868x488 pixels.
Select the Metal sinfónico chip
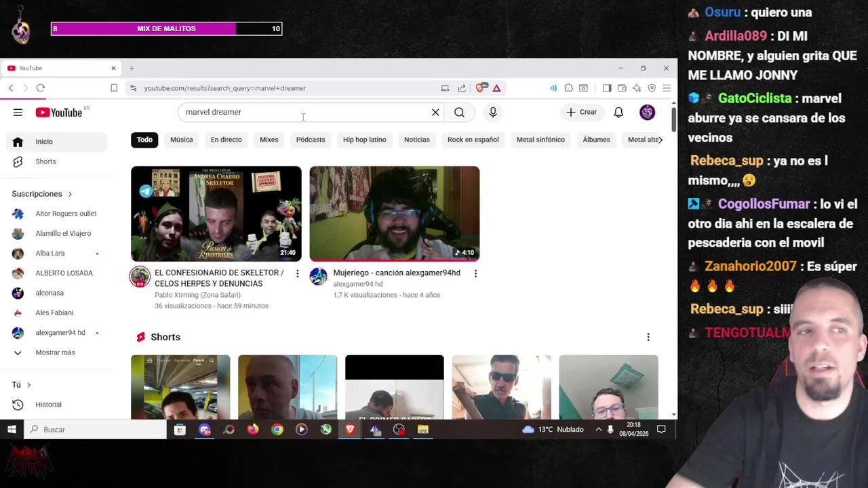coord(540,140)
